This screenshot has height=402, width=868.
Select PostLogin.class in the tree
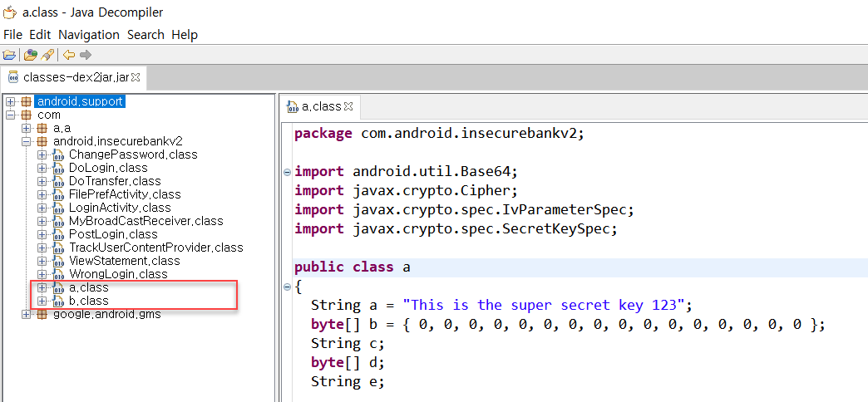[113, 234]
